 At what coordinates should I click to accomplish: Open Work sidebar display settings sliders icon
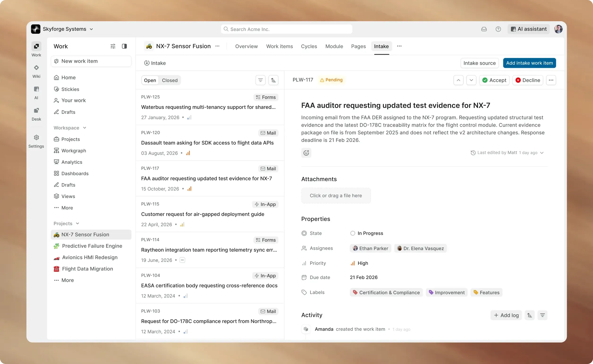(113, 46)
